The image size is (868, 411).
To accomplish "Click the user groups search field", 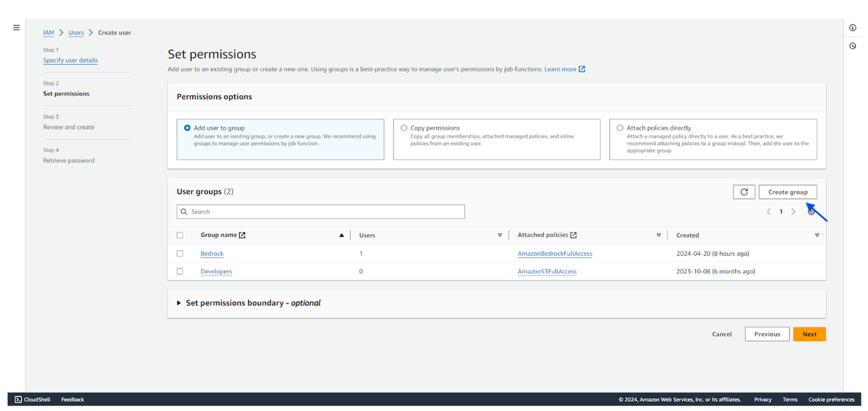I will pyautogui.click(x=320, y=212).
